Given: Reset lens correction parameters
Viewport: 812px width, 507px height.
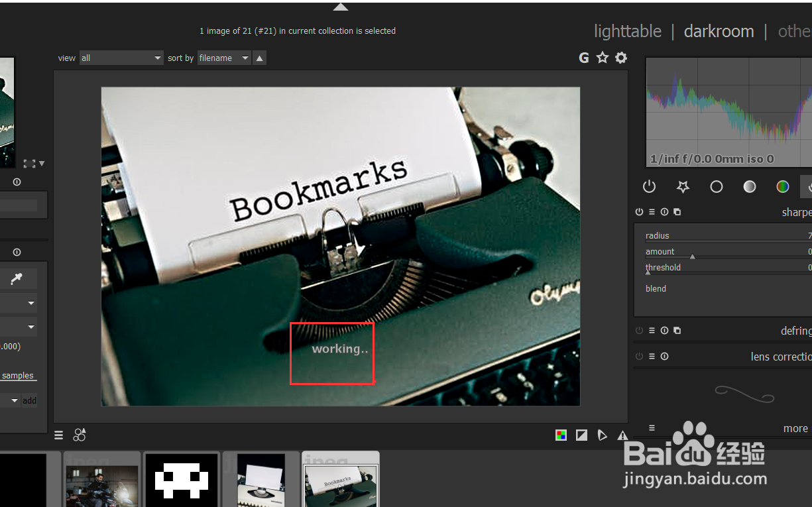Looking at the screenshot, I should [x=664, y=357].
